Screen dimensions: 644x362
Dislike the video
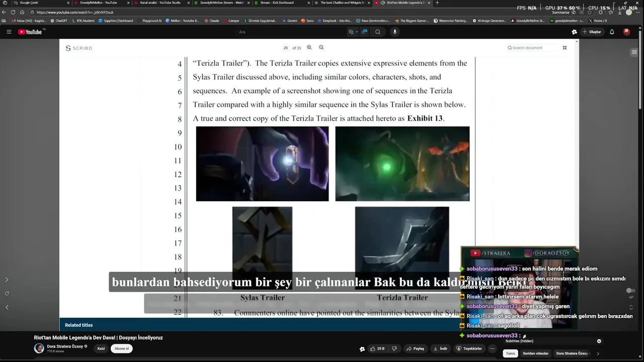pos(394,348)
